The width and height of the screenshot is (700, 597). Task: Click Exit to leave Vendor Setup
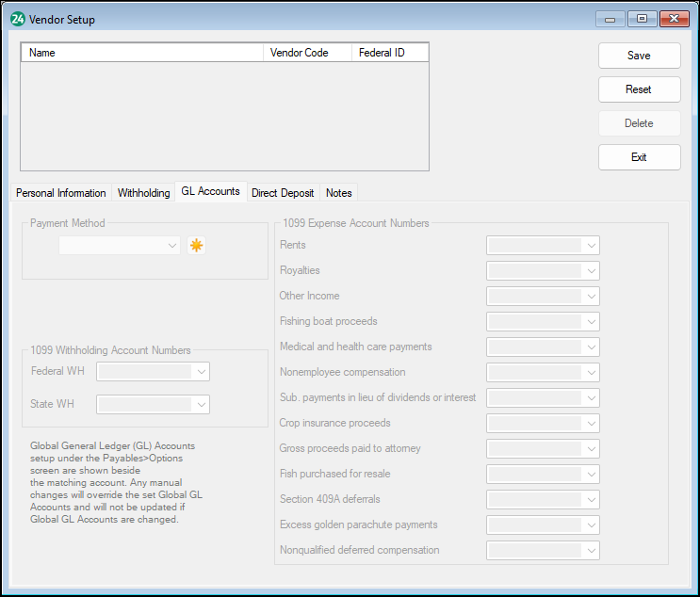pos(639,157)
